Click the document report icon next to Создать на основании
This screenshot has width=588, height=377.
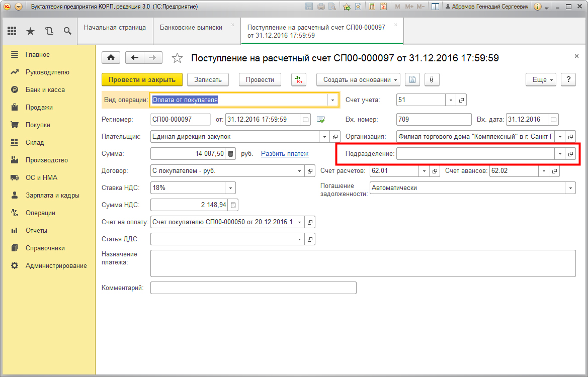point(412,79)
